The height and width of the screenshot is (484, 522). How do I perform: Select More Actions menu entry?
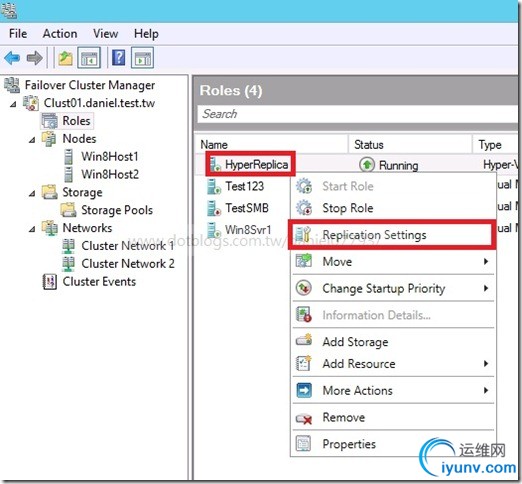(x=393, y=390)
